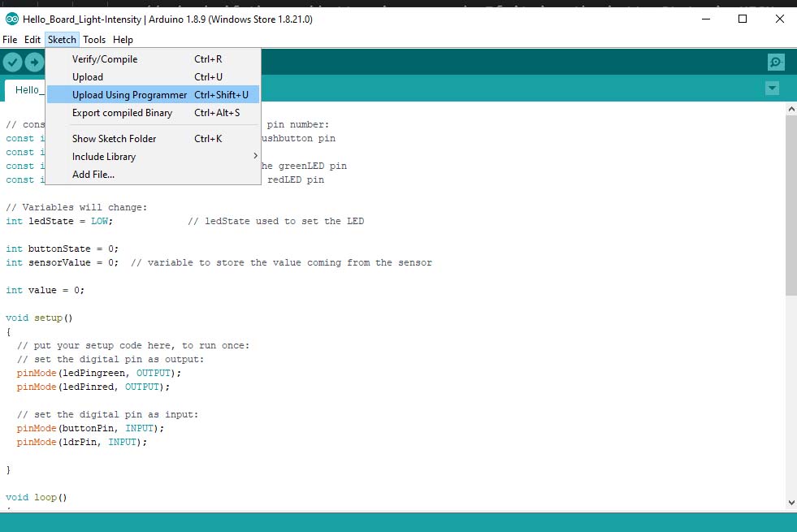
Task: Minimize the Arduino window
Action: coord(706,19)
